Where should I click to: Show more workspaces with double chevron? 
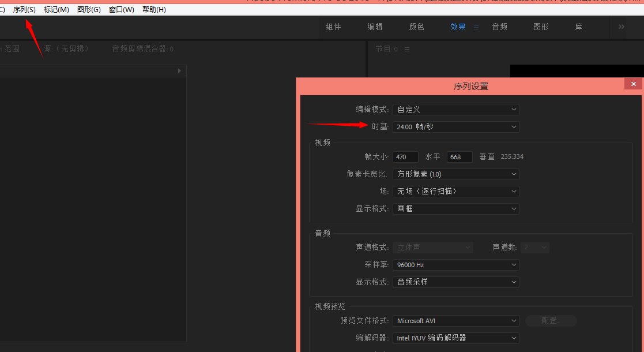[x=622, y=27]
